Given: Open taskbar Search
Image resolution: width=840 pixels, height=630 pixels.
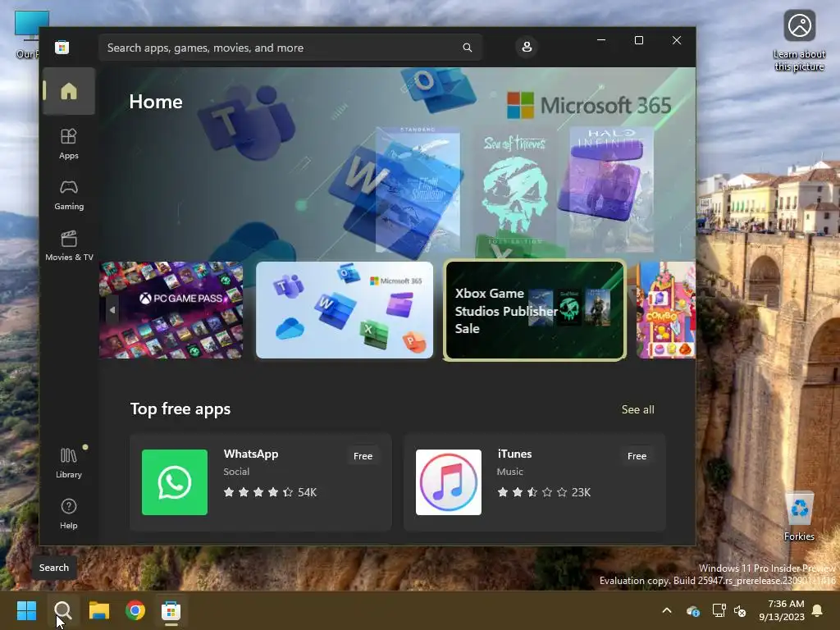Looking at the screenshot, I should [x=62, y=610].
